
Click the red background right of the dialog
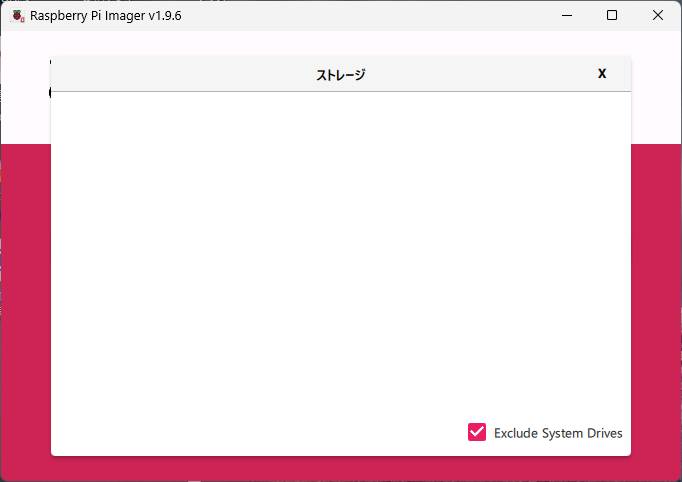pos(656,300)
